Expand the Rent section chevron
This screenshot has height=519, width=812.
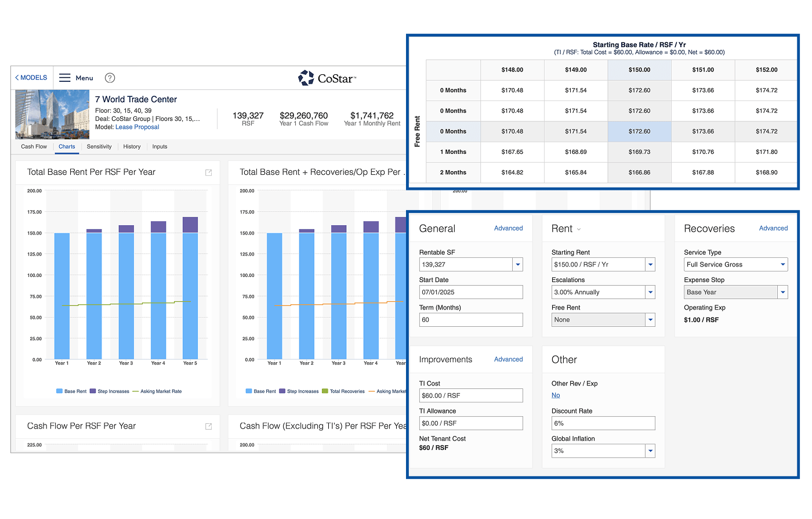579,229
